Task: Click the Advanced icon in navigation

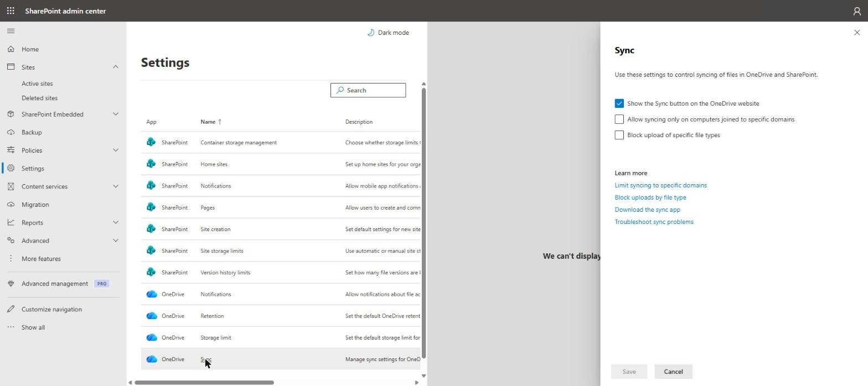Action: tap(11, 240)
